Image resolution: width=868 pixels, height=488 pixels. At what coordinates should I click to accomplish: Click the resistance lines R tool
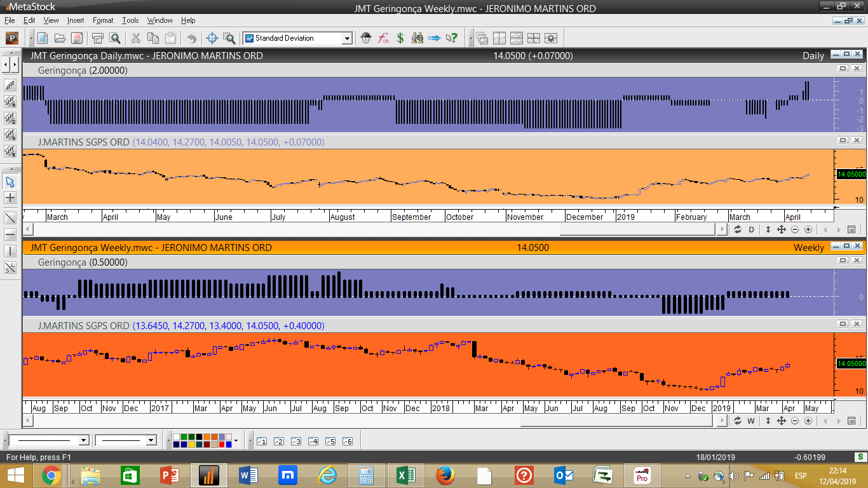10,102
